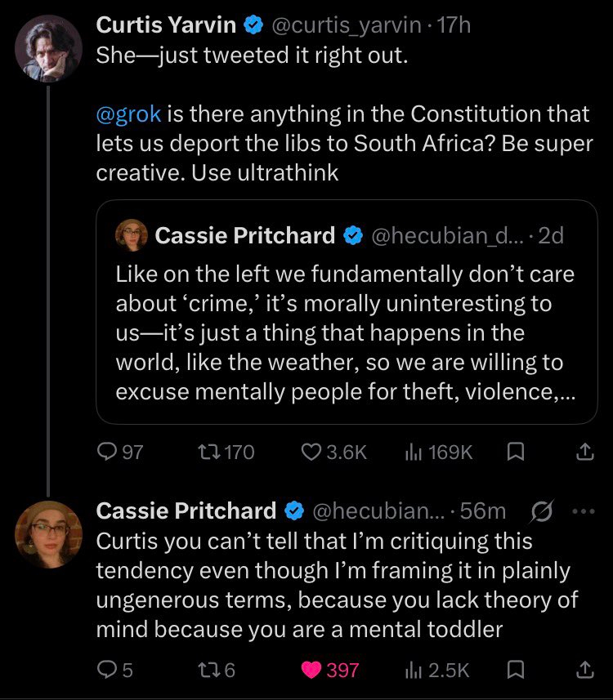Screen dimensions: 613x700
Task: Reply to Curtis Yarvin's tweet
Action: tap(107, 452)
